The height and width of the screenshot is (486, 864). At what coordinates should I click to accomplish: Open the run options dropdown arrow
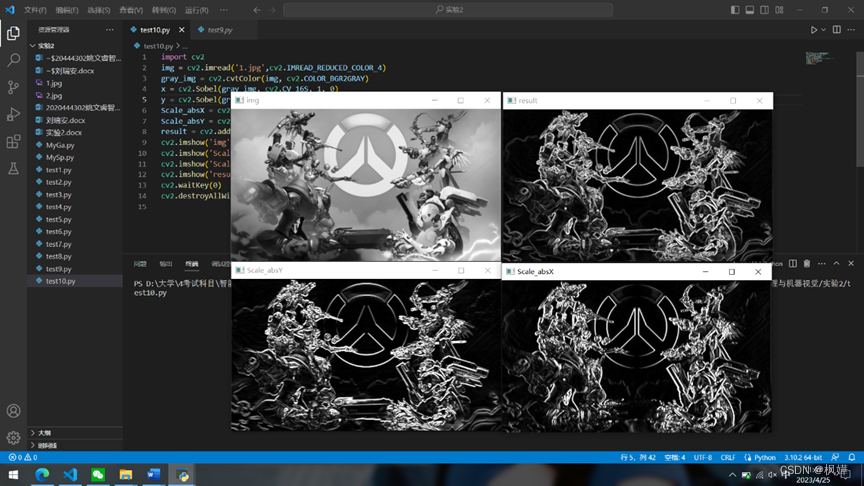tap(824, 30)
